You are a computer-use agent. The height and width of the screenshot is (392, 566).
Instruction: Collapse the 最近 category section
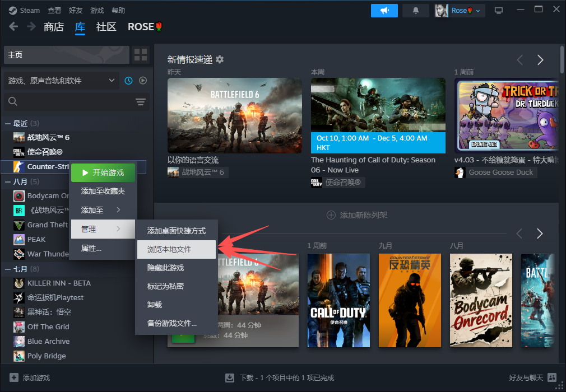point(8,123)
